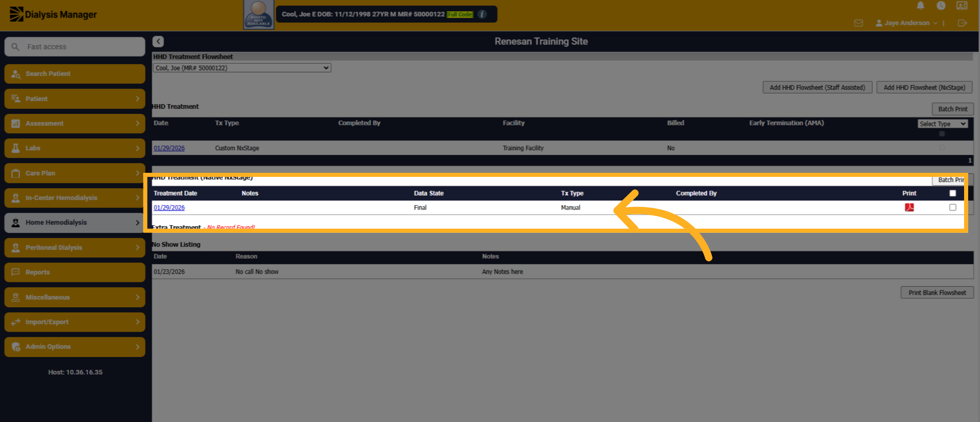The image size is (980, 422).
Task: Open the Select Type dropdown
Action: pos(942,124)
